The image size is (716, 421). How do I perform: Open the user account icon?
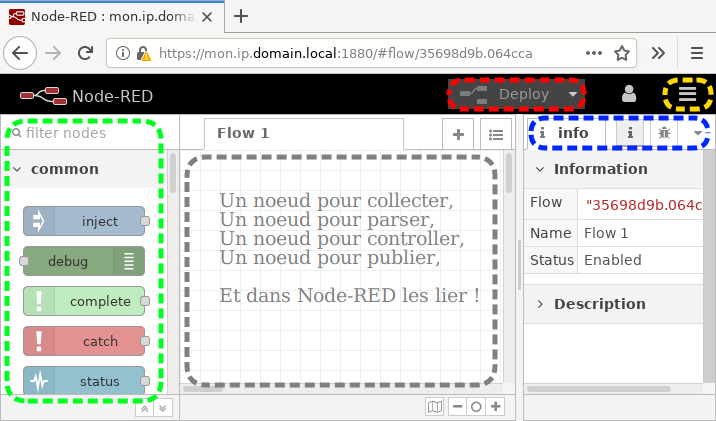tap(629, 94)
